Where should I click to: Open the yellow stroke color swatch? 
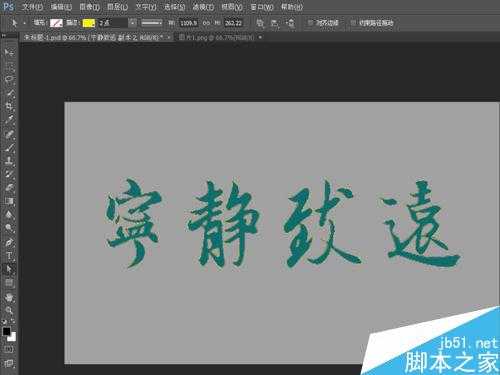click(x=89, y=23)
